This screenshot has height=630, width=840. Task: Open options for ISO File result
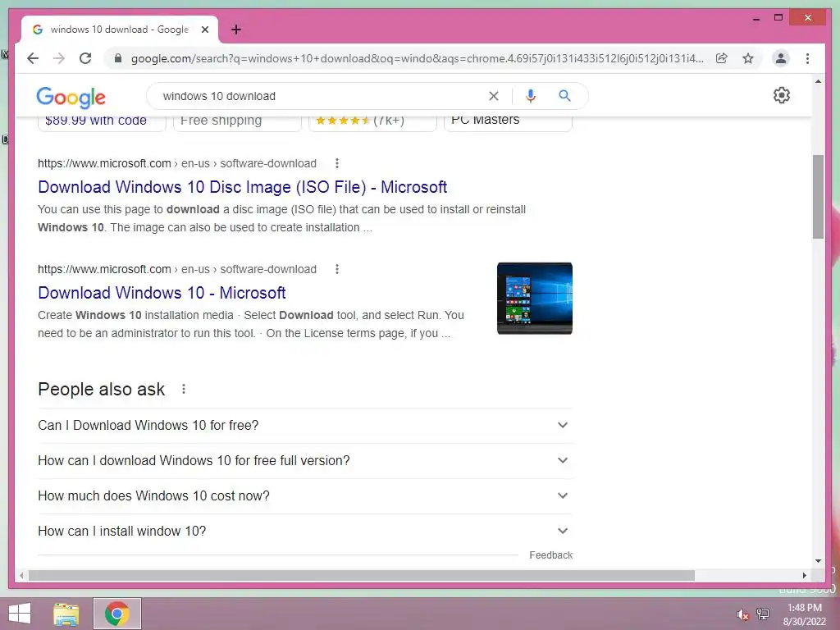point(337,163)
